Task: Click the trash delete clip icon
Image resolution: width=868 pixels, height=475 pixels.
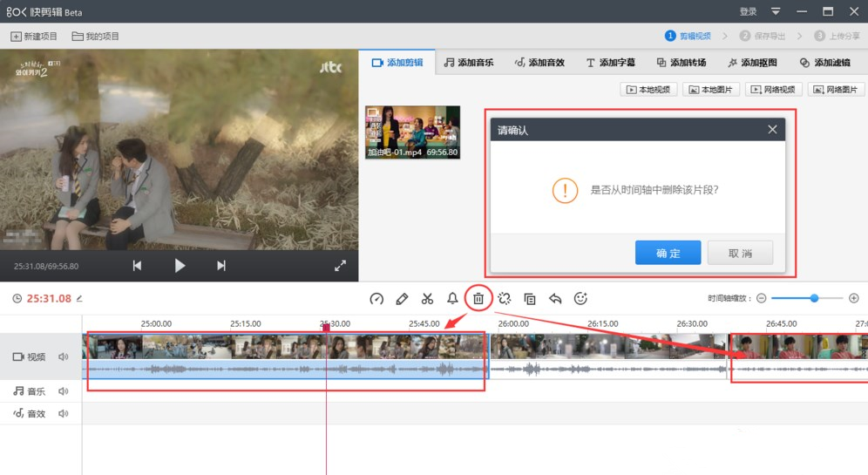Action: (478, 298)
